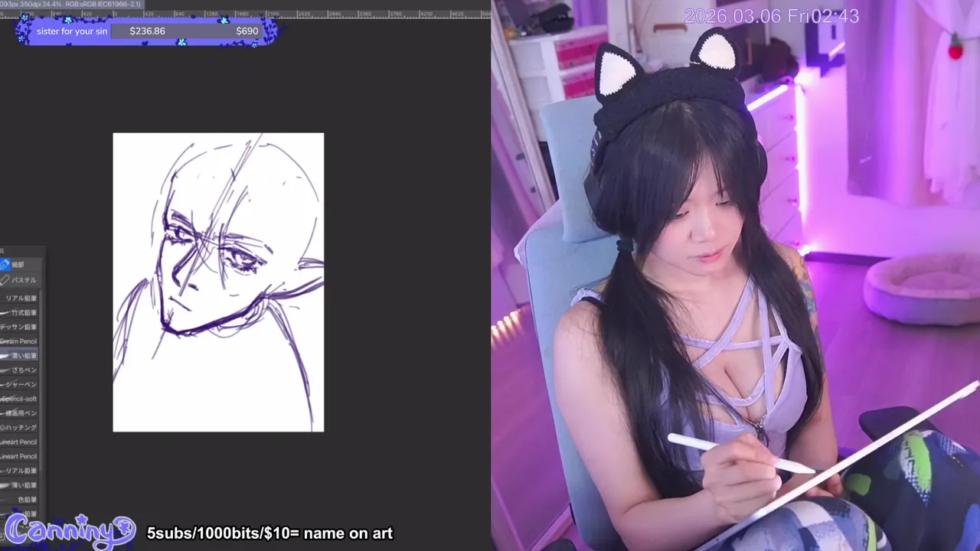980x551 pixels.
Task: Select the パステル sub tool group
Action: click(19, 280)
